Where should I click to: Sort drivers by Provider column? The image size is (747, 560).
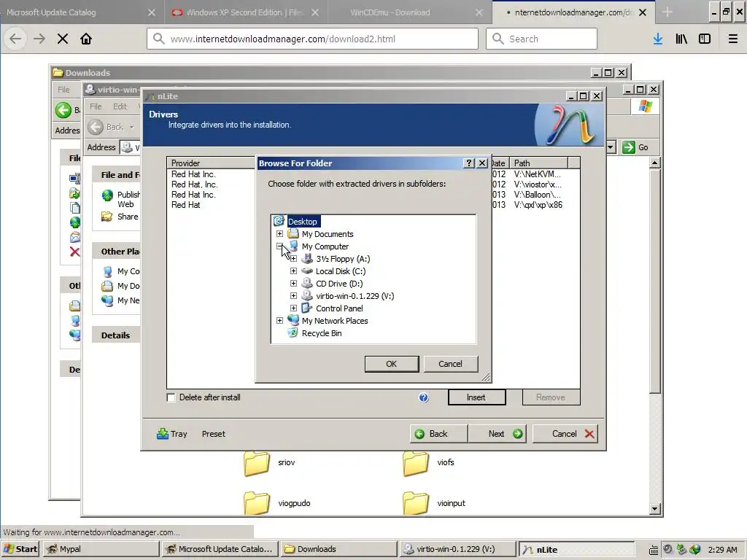coord(211,163)
